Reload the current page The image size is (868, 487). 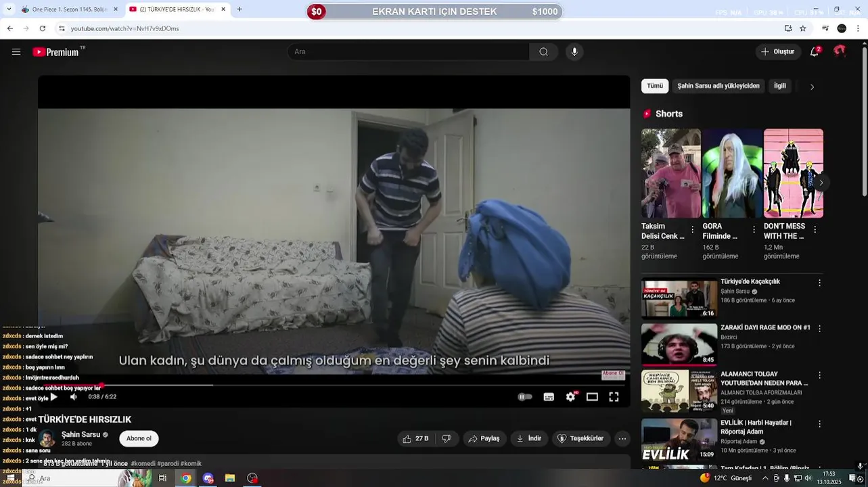(42, 28)
